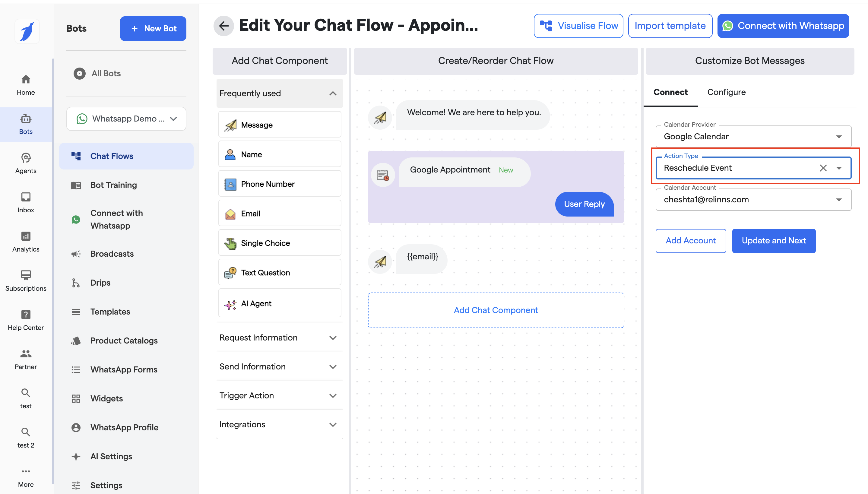868x494 pixels.
Task: Open Home from the sidebar
Action: [26, 85]
